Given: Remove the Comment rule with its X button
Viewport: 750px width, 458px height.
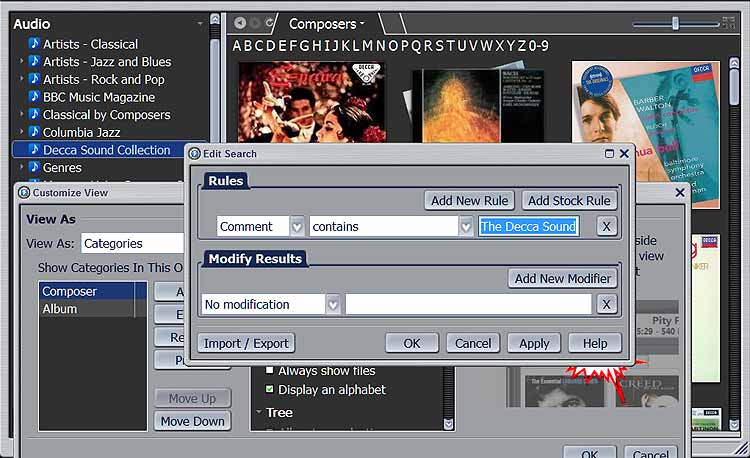Looking at the screenshot, I should coord(606,227).
